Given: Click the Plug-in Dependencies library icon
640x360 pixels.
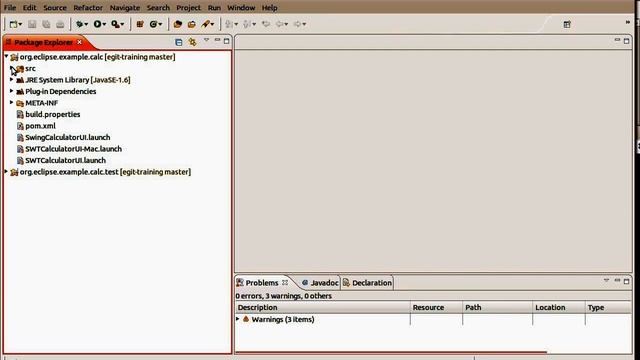Looking at the screenshot, I should [x=20, y=91].
